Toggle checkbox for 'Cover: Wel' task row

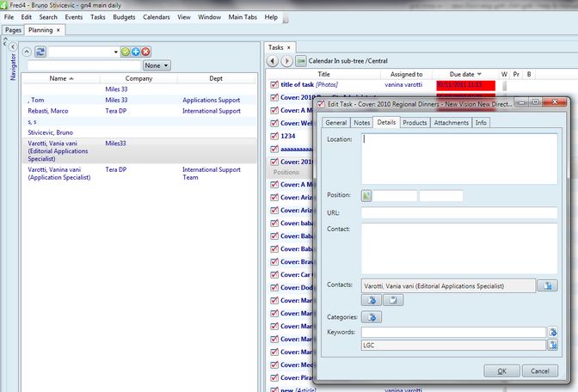pos(274,124)
